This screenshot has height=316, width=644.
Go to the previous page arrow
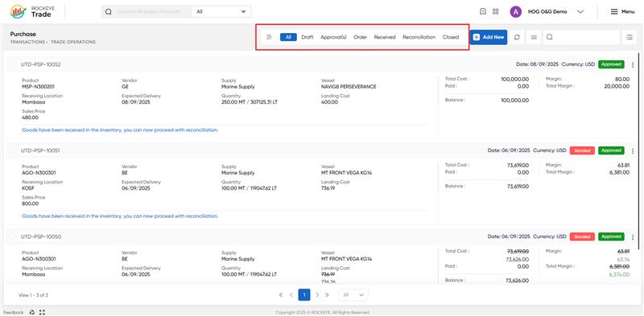[291, 294]
